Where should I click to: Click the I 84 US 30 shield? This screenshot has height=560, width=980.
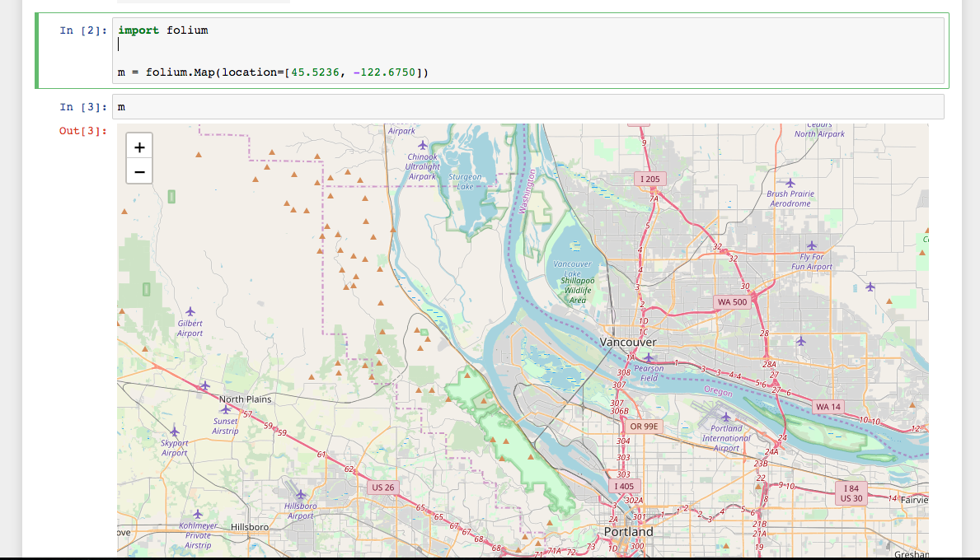(851, 493)
